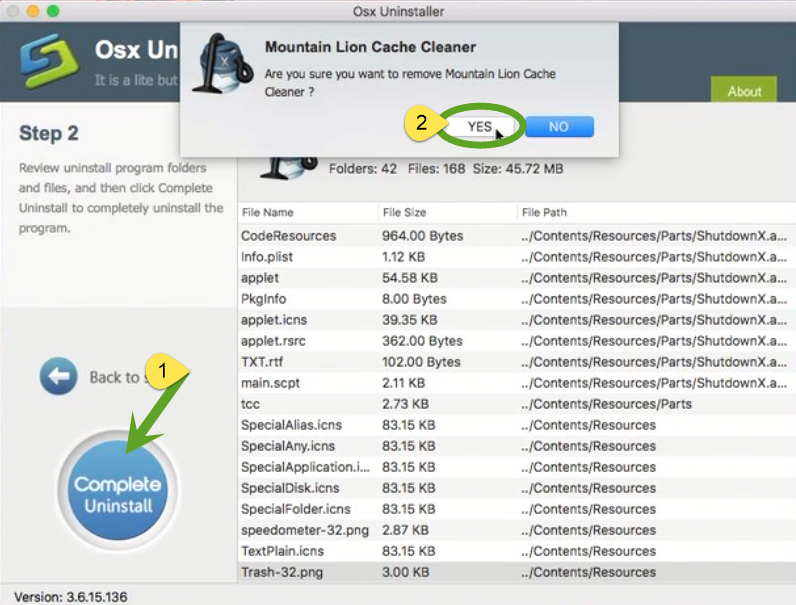Click the Back to Step 1 arrow icon
796x605 pixels.
point(58,376)
